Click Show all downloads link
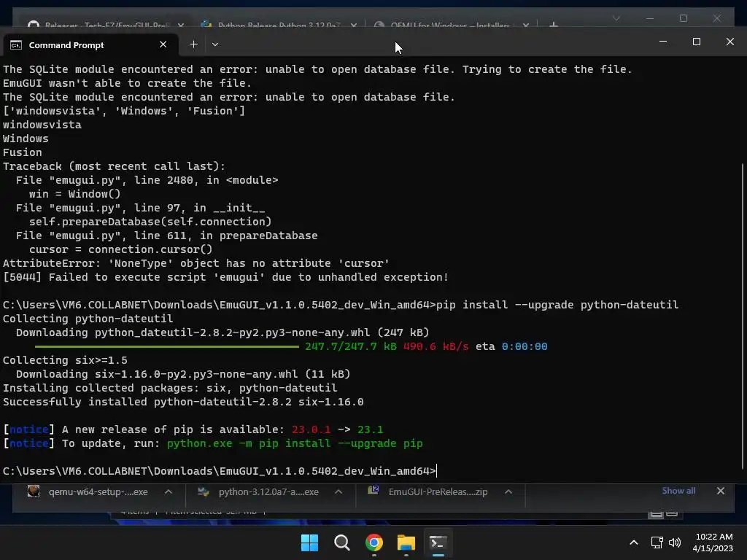The image size is (747, 560). pos(678,491)
